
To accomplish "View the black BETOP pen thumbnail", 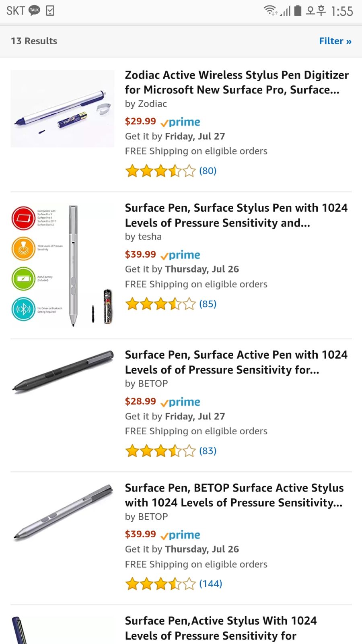I will [x=62, y=371].
